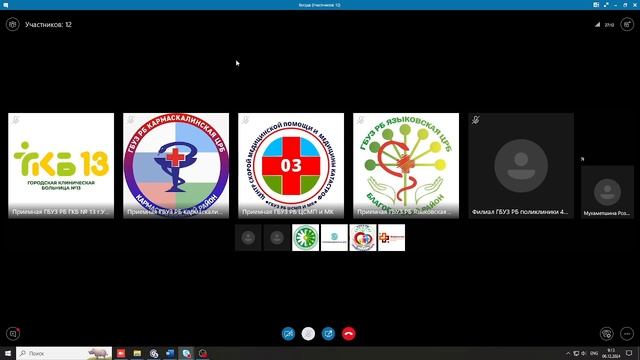Click the heart-shaped logo thumbnail
Viewport: 640px width, 360px height.
(x=363, y=238)
